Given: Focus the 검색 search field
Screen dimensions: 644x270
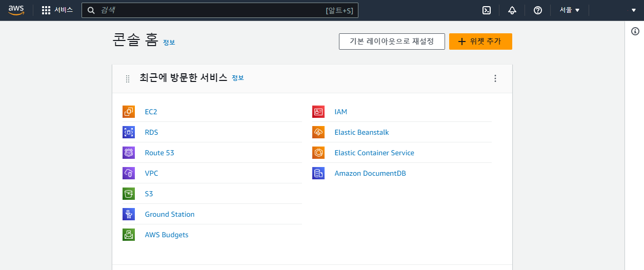Looking at the screenshot, I should (x=220, y=10).
